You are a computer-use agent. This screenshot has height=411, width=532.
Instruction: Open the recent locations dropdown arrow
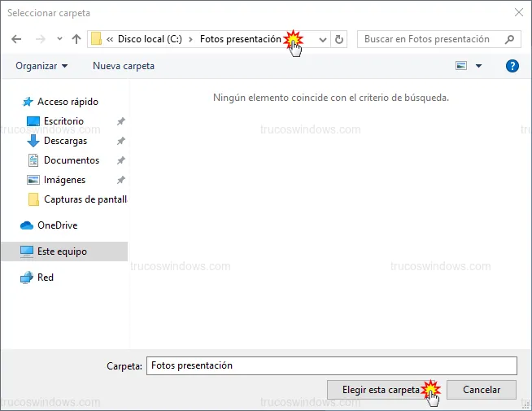59,39
